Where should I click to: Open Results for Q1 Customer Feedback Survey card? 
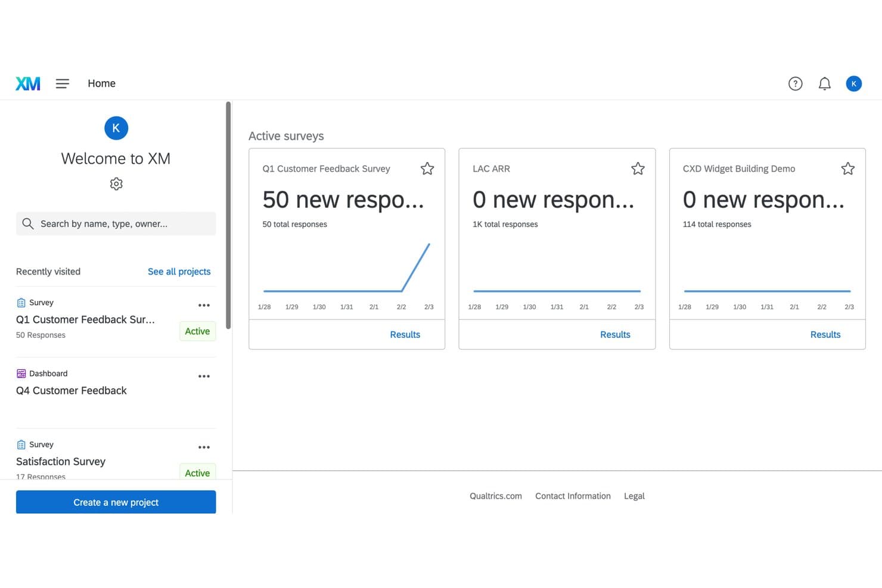tap(405, 335)
